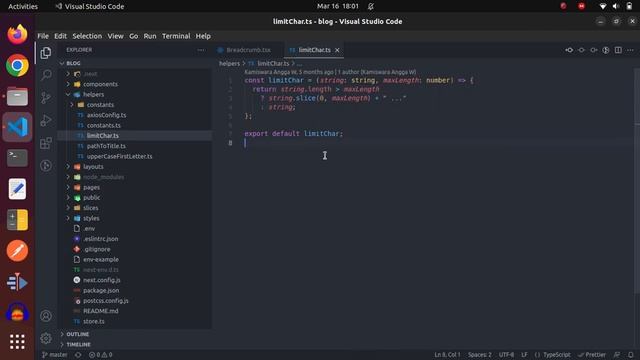Expand the OUTLINE section
The width and height of the screenshot is (640, 360).
point(78,334)
